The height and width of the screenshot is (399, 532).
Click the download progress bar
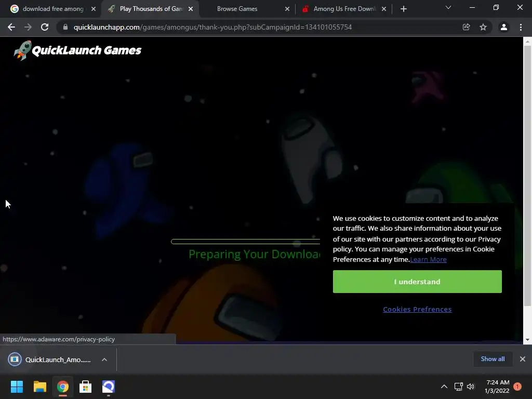[246, 242]
